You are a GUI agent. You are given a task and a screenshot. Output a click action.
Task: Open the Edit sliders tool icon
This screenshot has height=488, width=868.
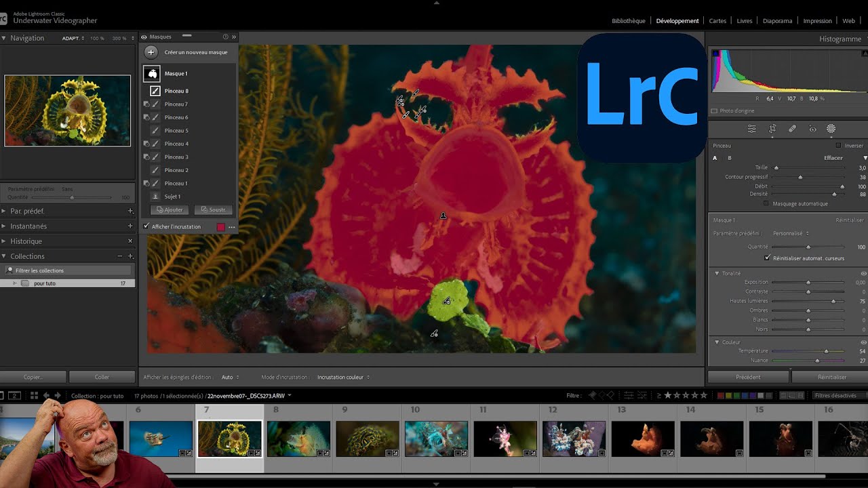752,129
